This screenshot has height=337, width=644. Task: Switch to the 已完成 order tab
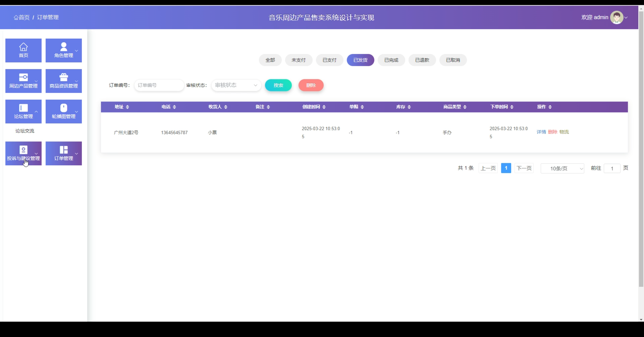(x=391, y=60)
